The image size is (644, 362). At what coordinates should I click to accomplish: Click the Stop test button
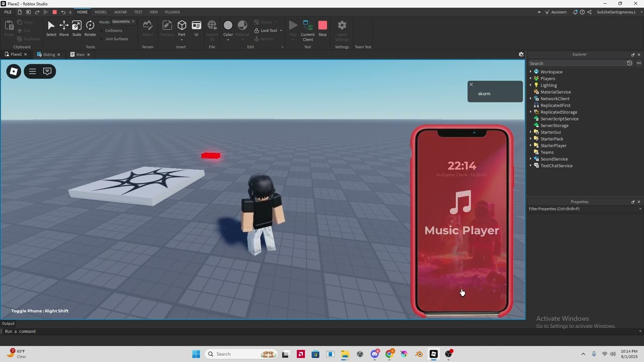point(323,29)
